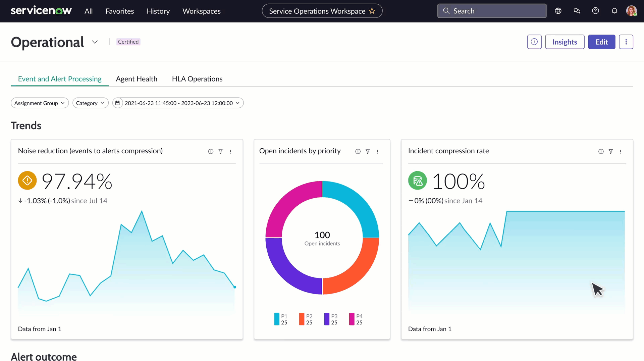
Task: Click the 100% incident compression value
Action: click(458, 181)
